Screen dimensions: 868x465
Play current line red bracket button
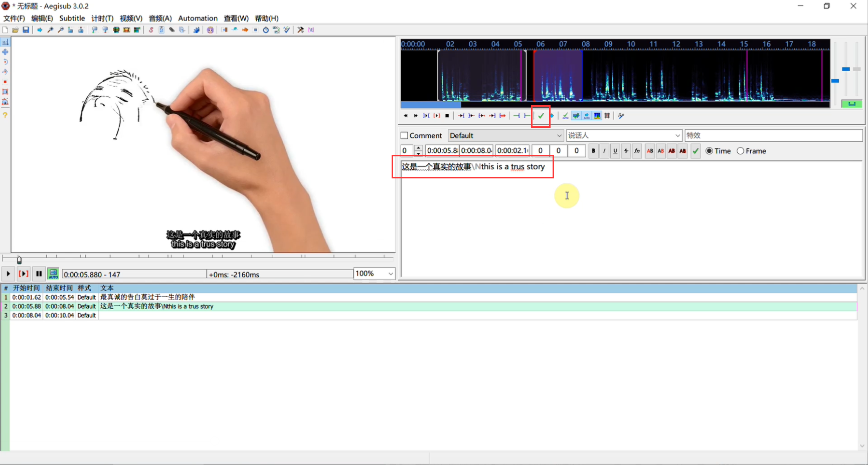click(24, 274)
